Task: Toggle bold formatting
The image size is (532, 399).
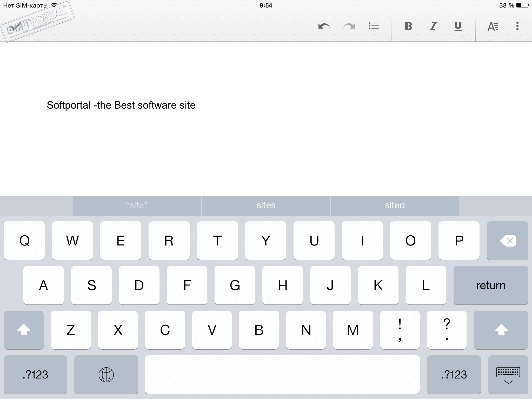Action: click(x=408, y=26)
